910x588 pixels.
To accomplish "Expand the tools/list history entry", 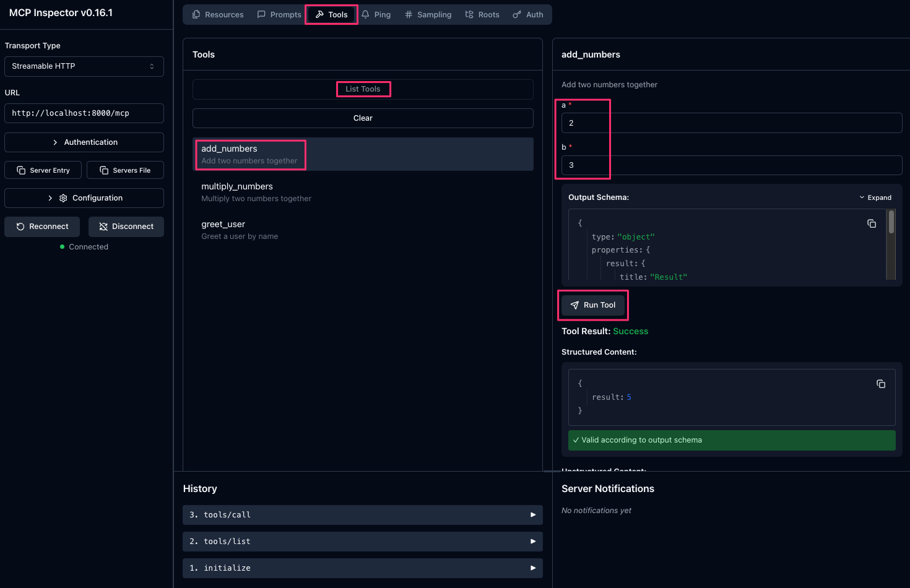I will pyautogui.click(x=363, y=542).
